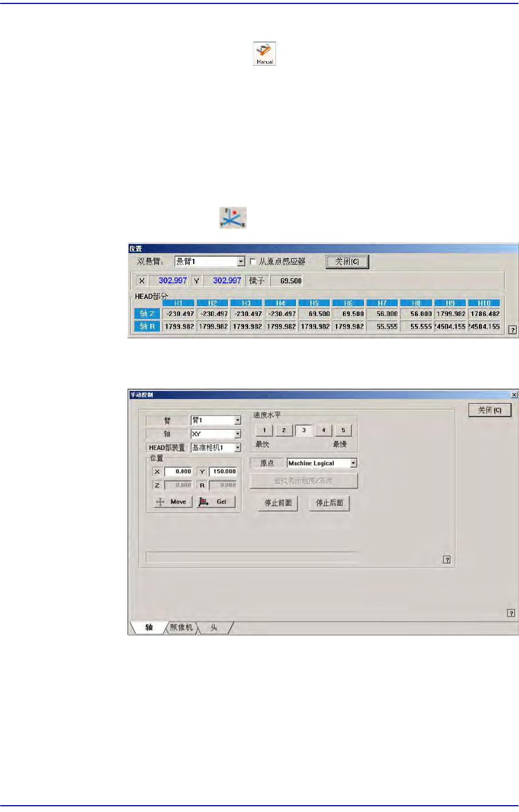Open the 双悬臂 dropdown showing 悬臂1
This screenshot has height=812, width=519.
click(210, 262)
